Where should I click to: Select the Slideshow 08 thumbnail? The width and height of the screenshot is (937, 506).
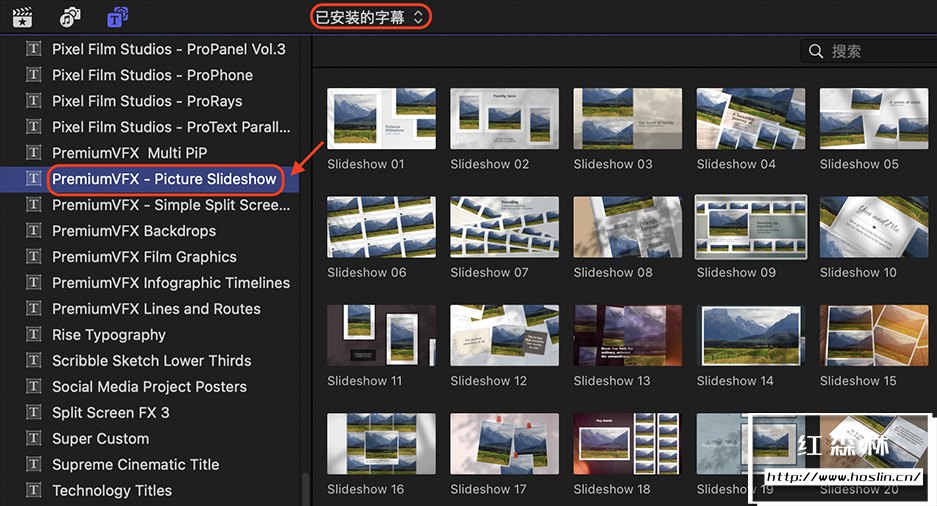pos(627,227)
